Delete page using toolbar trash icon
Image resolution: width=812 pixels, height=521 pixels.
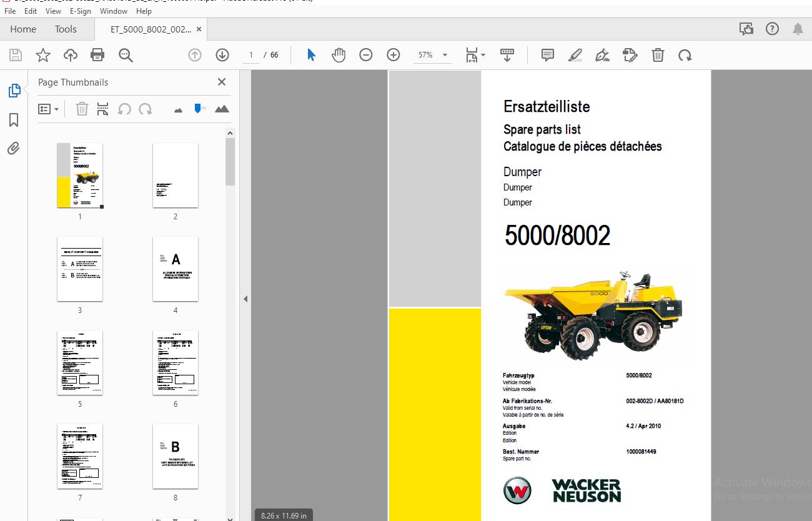click(658, 55)
